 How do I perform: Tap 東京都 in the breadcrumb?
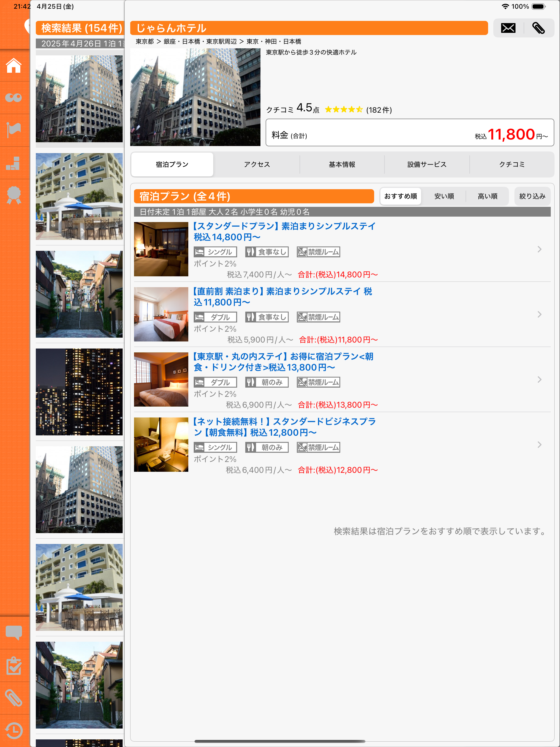[144, 42]
